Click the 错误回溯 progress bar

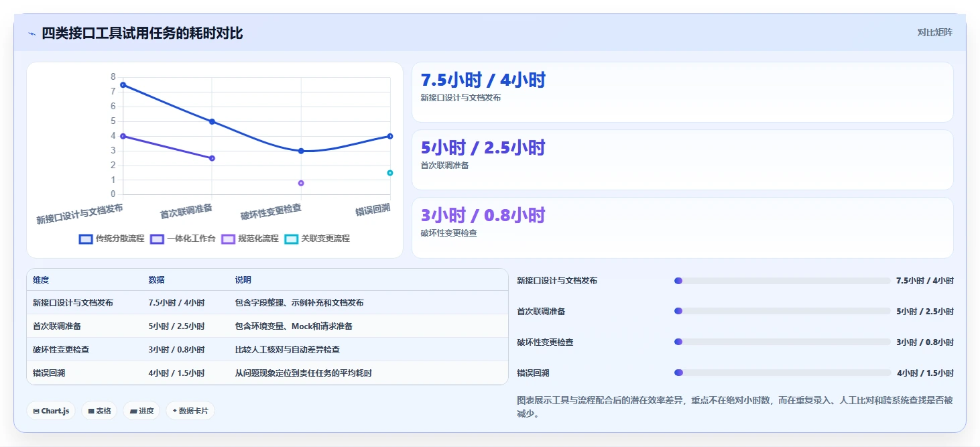coord(782,373)
